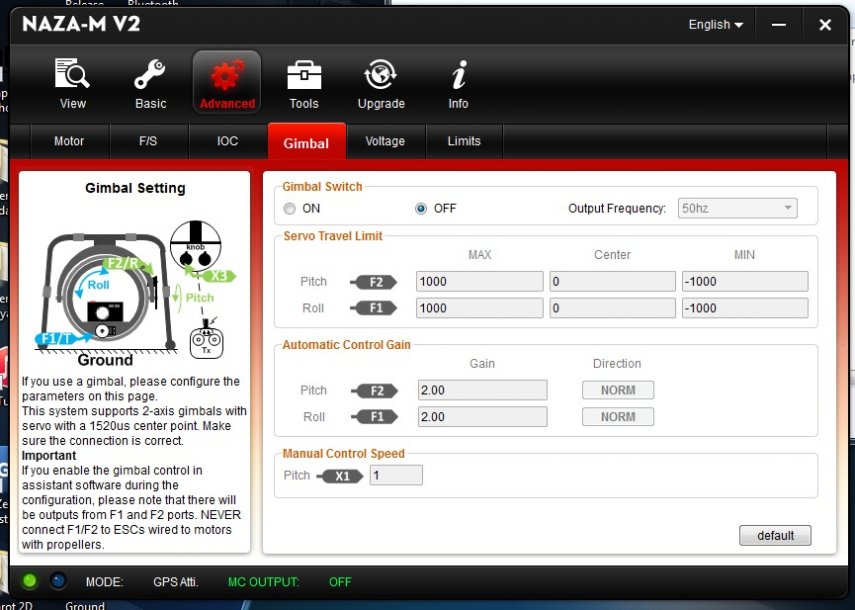Click Pitch Center servo travel field
Image resolution: width=855 pixels, height=610 pixels.
point(612,281)
